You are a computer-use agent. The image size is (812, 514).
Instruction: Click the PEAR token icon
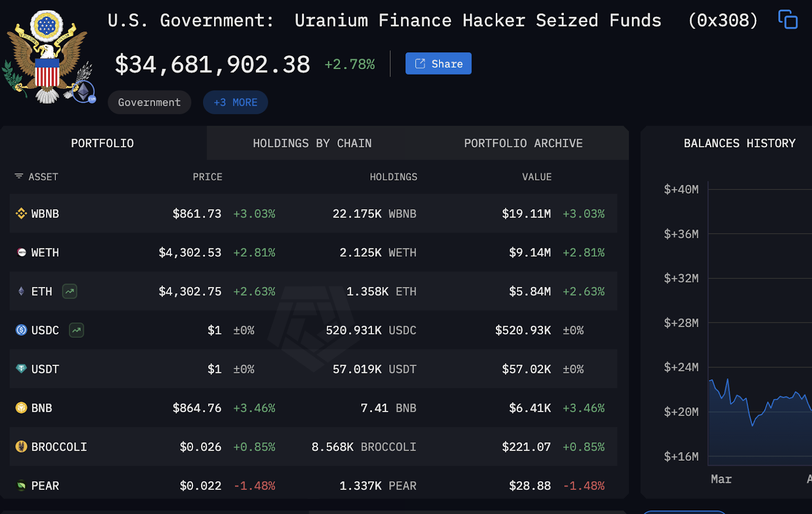tap(21, 486)
